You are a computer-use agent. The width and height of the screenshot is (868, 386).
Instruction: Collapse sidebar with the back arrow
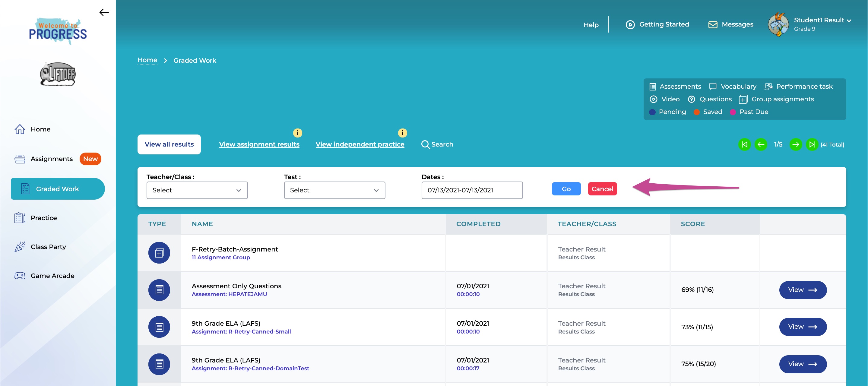pos(104,12)
